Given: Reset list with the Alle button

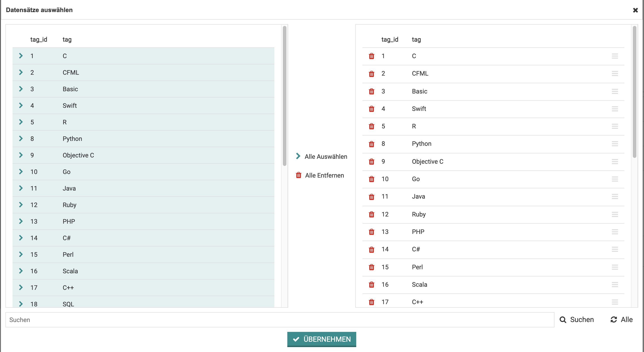Looking at the screenshot, I should 621,320.
